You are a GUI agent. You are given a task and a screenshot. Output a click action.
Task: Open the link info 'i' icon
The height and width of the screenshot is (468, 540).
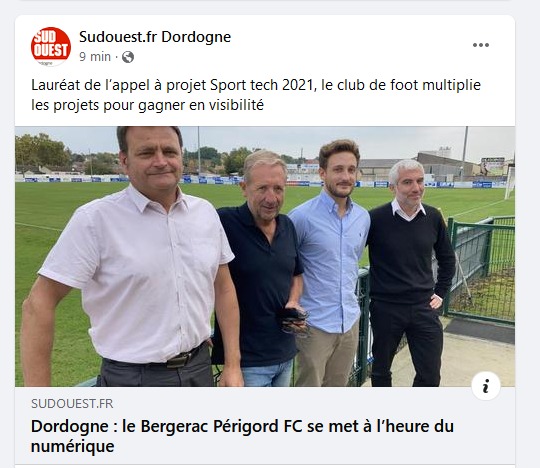pos(486,386)
